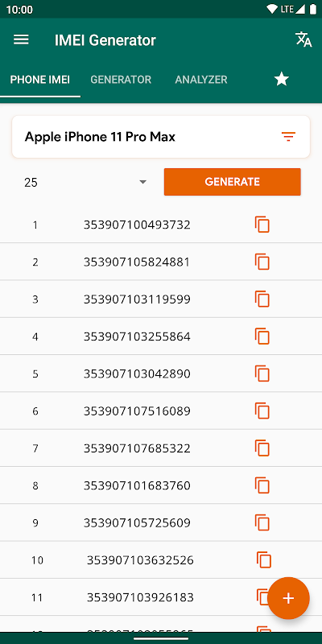Select IMEI row 353907105824881

[x=161, y=262]
